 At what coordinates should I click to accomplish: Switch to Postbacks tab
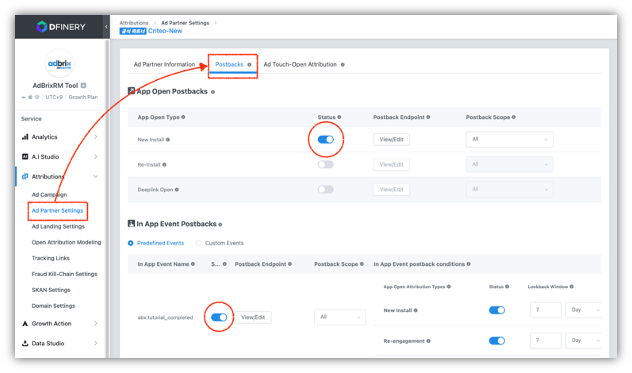click(229, 65)
